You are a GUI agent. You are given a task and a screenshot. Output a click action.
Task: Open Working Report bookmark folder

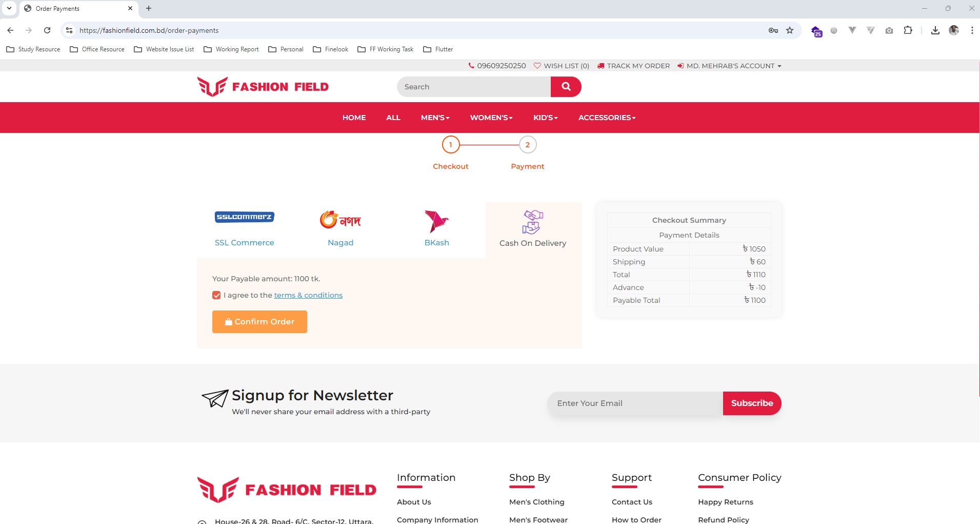coord(231,49)
